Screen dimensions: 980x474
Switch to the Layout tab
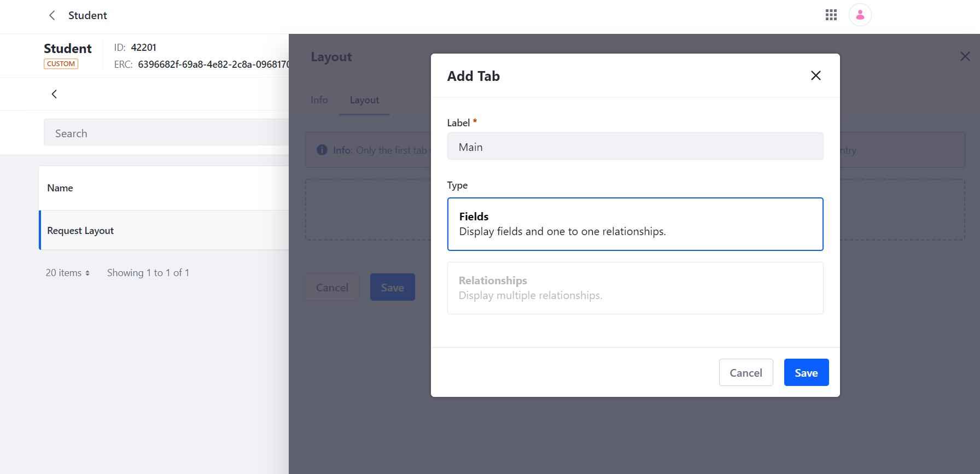(364, 100)
